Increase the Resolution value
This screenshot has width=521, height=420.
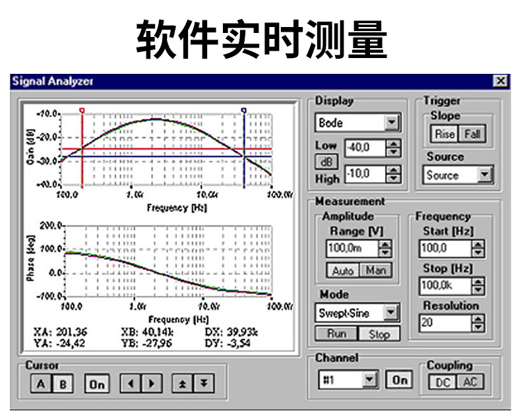[478, 319]
